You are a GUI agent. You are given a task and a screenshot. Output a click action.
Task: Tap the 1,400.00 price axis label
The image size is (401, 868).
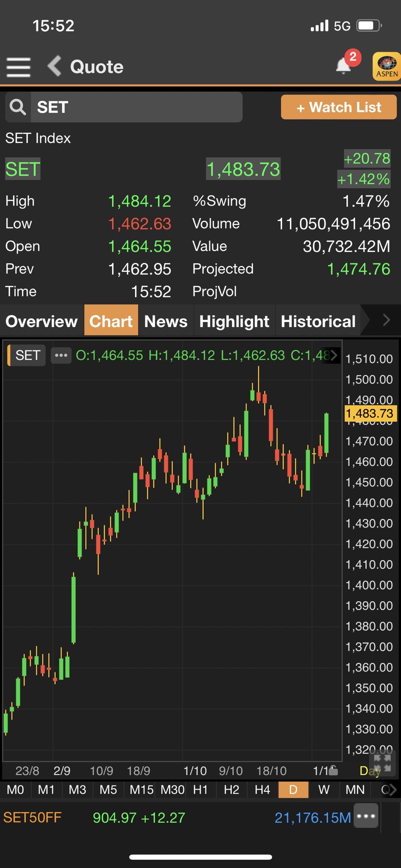(x=369, y=585)
